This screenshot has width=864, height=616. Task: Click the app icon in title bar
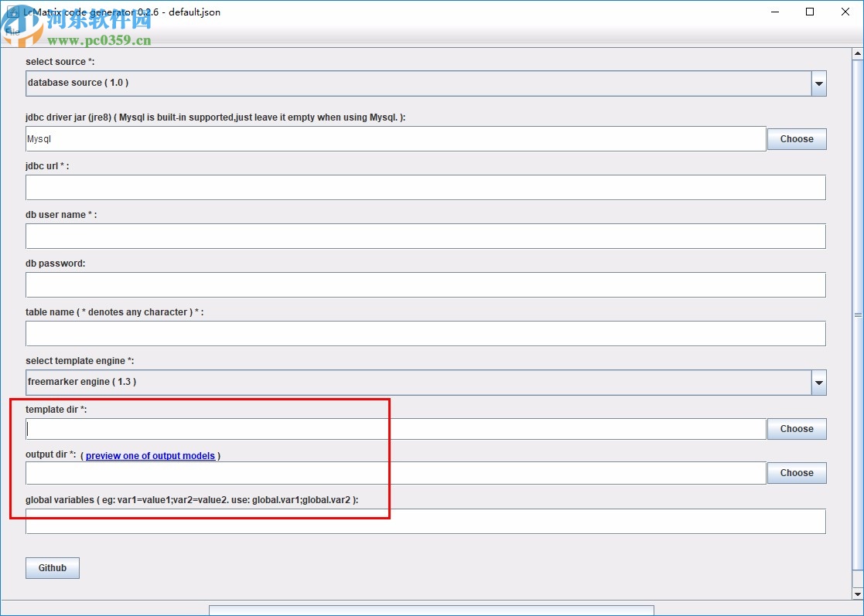pos(12,12)
